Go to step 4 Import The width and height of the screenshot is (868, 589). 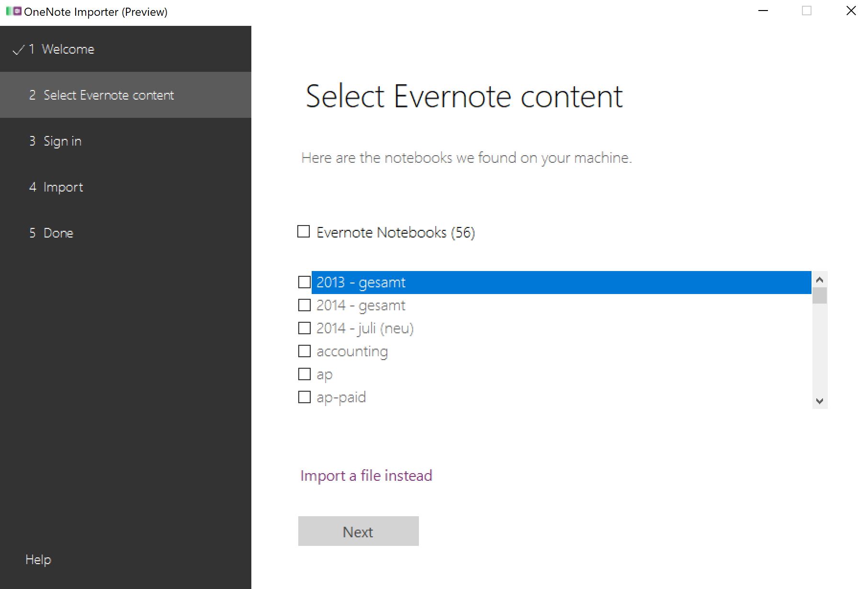point(125,187)
